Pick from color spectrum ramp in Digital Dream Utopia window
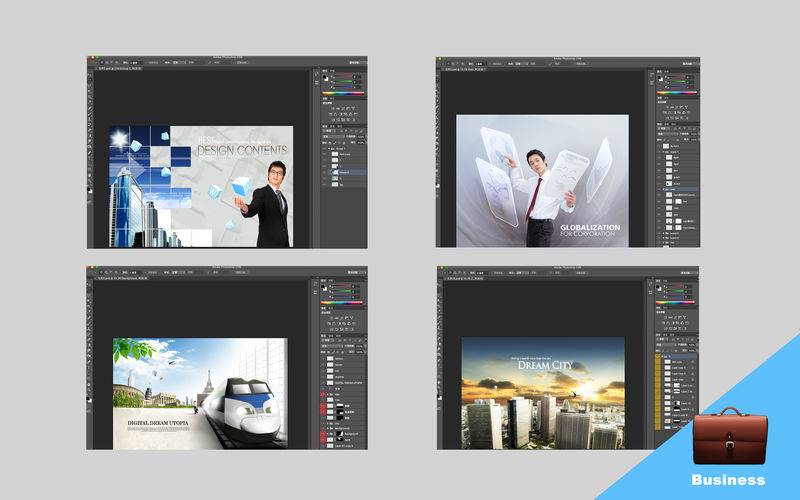This screenshot has height=500, width=800. tap(342, 303)
